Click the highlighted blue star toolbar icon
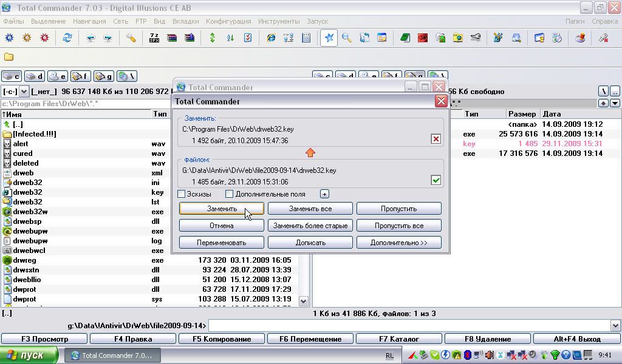Image resolution: width=622 pixels, height=364 pixels. coord(329,38)
